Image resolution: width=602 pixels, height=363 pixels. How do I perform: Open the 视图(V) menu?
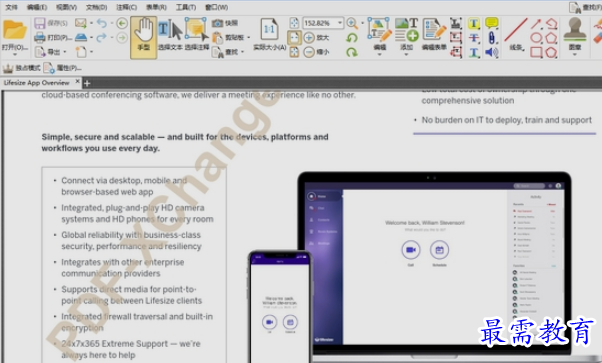tap(66, 7)
